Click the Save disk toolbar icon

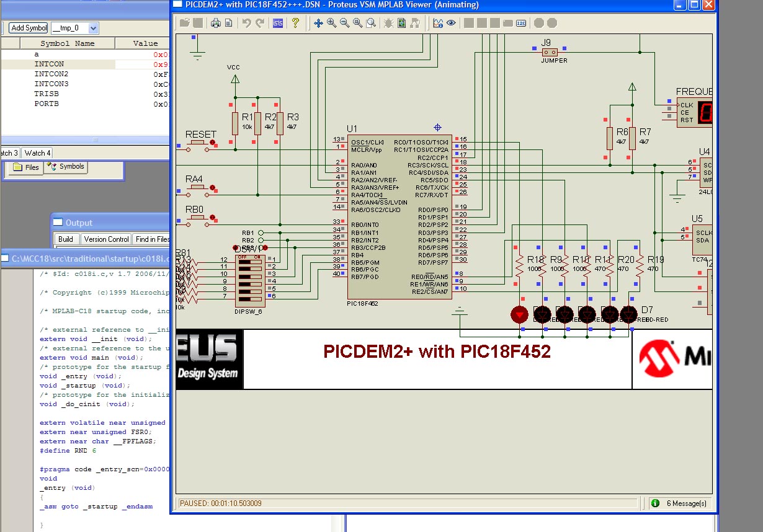coord(198,23)
